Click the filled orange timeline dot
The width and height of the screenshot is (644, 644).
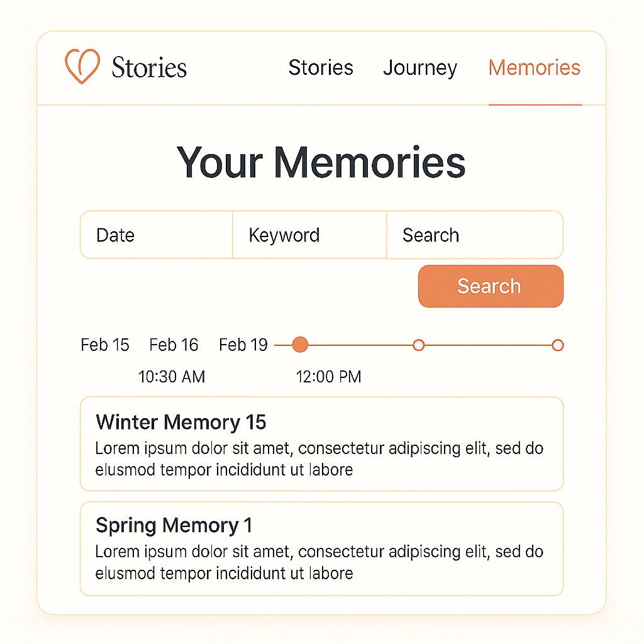[x=301, y=345]
